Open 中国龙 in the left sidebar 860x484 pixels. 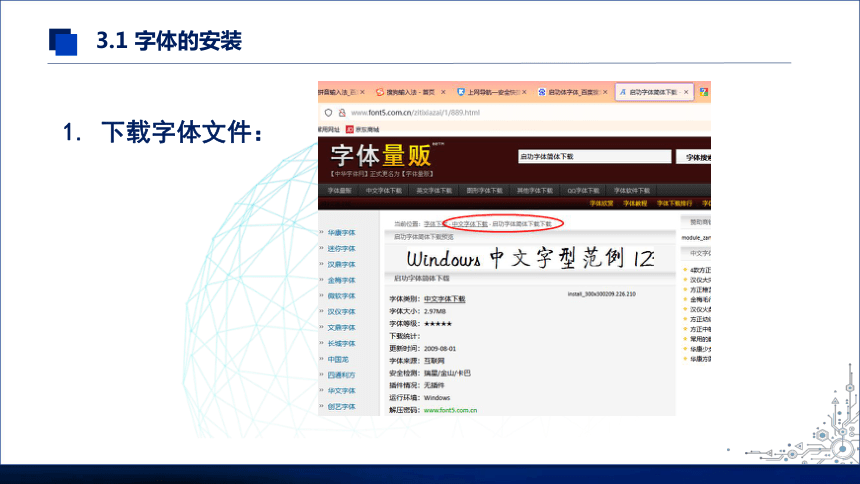coord(338,359)
